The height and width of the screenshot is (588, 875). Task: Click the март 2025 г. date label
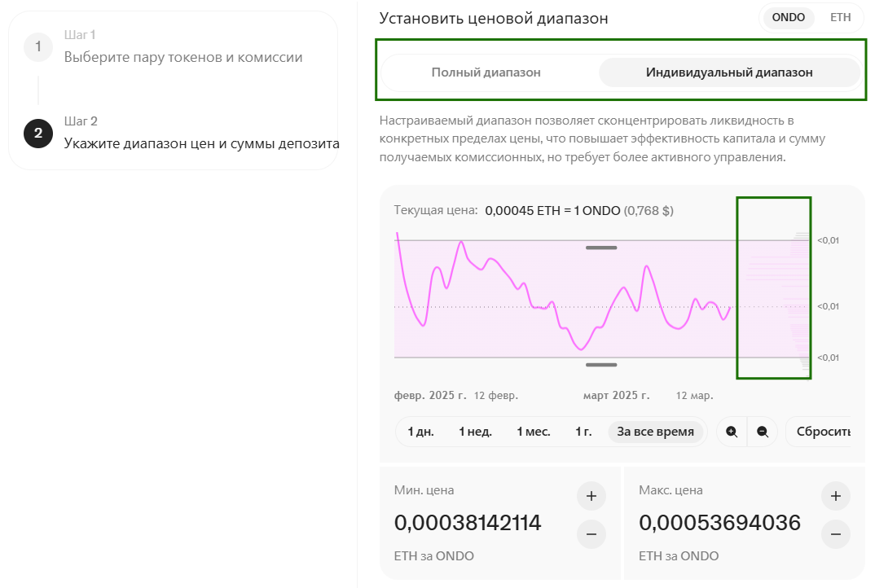click(616, 396)
